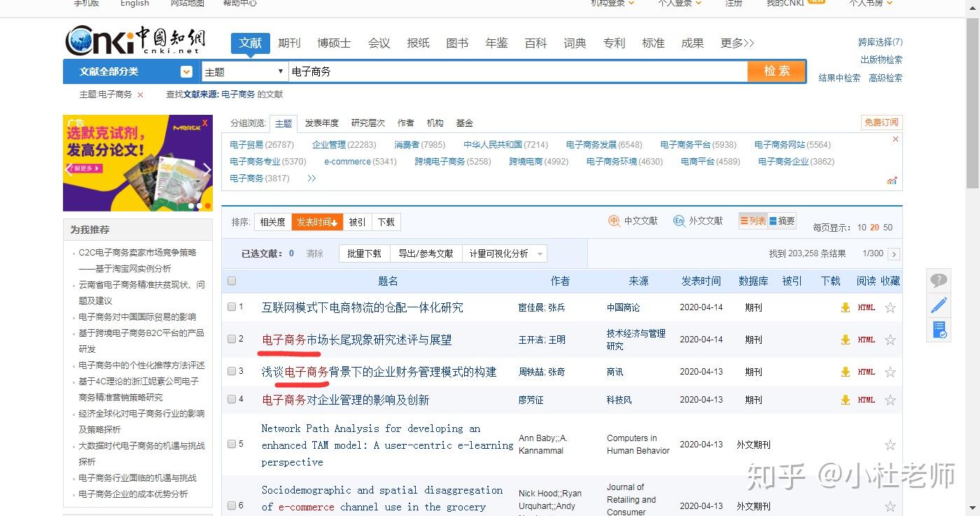Go to next results page arrow
This screenshot has width=980, height=516.
click(x=894, y=254)
